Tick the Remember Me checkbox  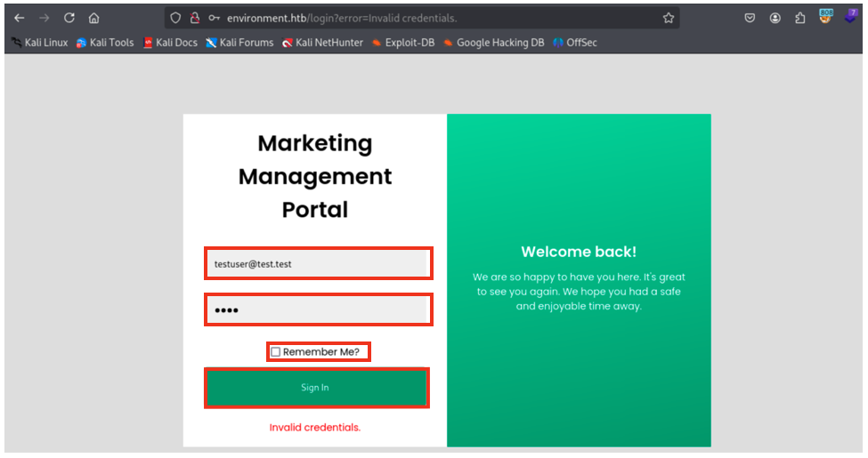276,352
